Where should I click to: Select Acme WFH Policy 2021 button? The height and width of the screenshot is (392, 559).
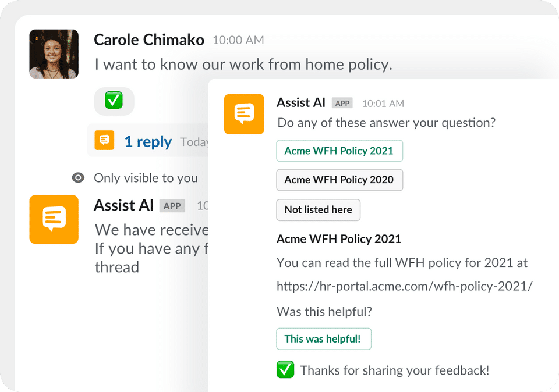(x=339, y=151)
